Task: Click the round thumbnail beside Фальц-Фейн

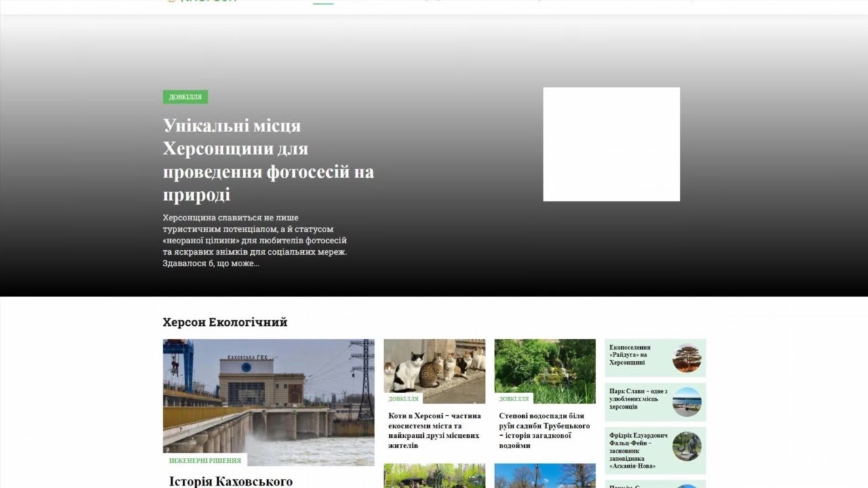Action: [x=686, y=447]
